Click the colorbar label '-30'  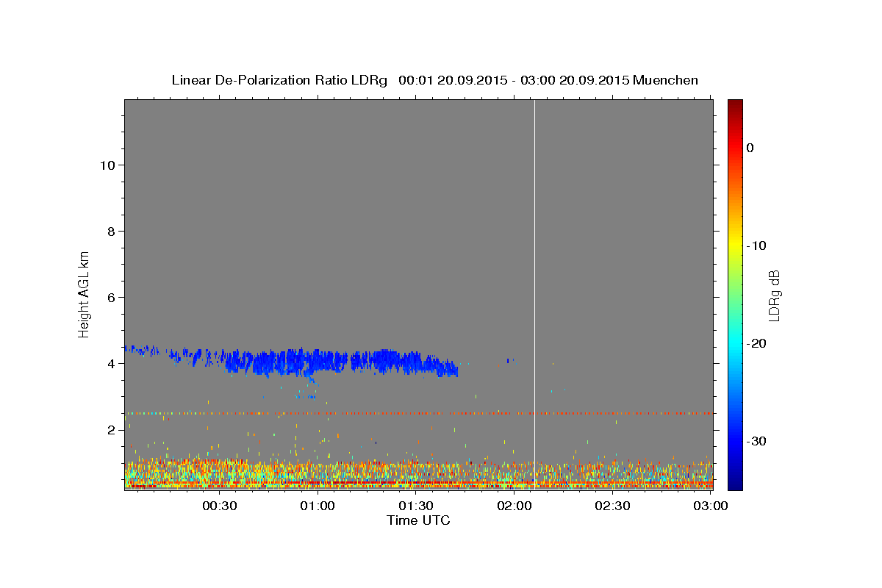click(756, 441)
